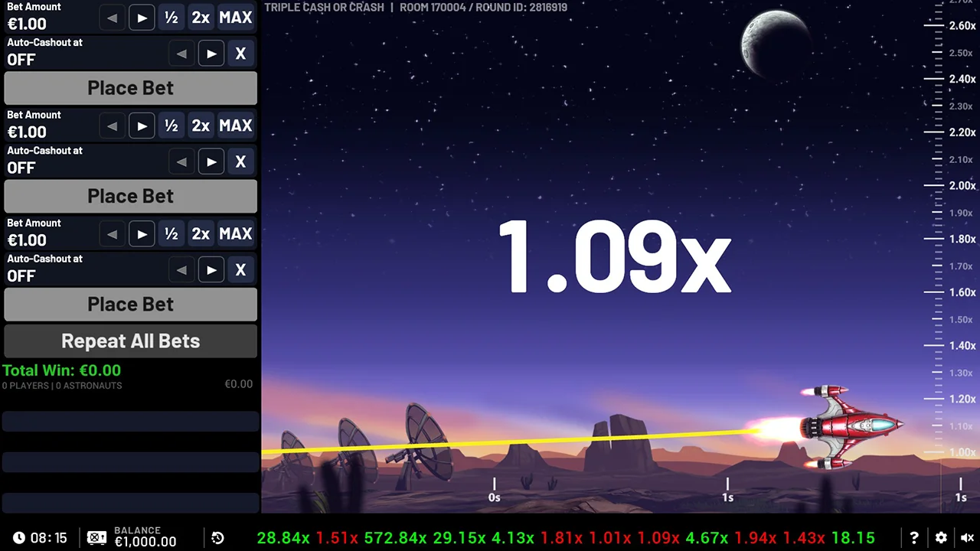This screenshot has height=551, width=980.
Task: Increase the first bet amount with right arrow
Action: tap(142, 18)
